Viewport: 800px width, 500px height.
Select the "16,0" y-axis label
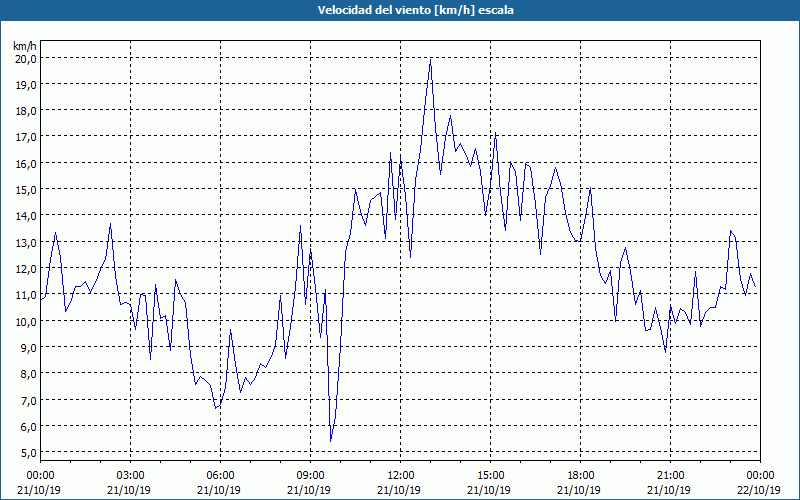click(x=26, y=163)
